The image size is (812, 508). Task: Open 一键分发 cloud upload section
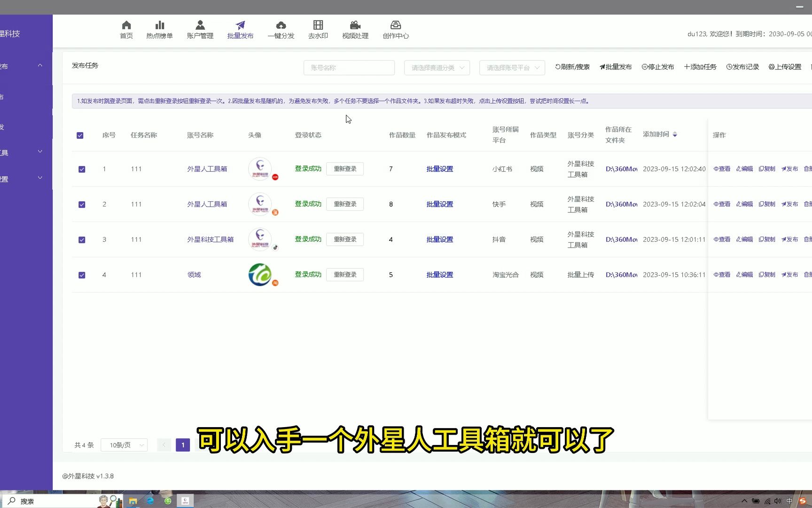(x=281, y=30)
